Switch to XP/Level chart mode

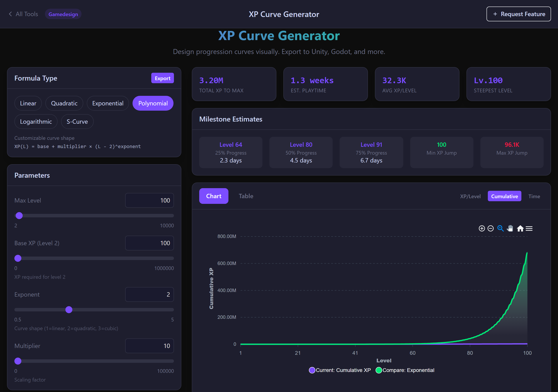pos(470,196)
